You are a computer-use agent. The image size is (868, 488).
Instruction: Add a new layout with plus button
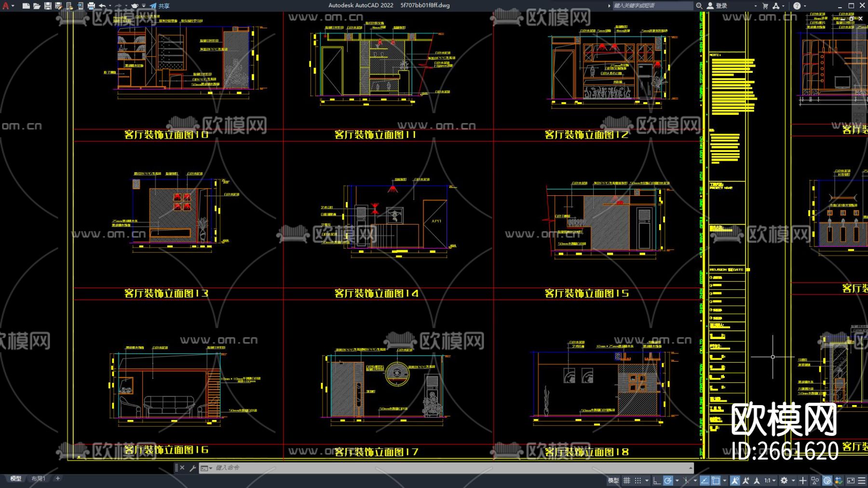tap(58, 478)
